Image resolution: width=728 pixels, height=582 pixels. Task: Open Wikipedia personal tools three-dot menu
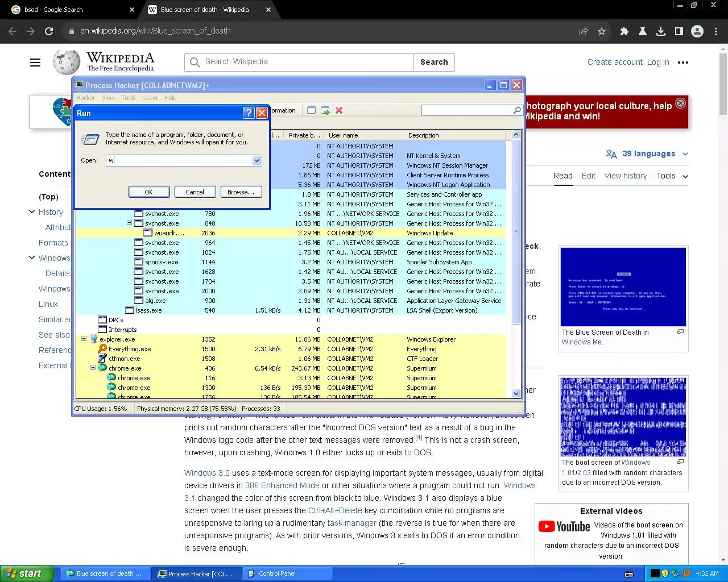(683, 63)
